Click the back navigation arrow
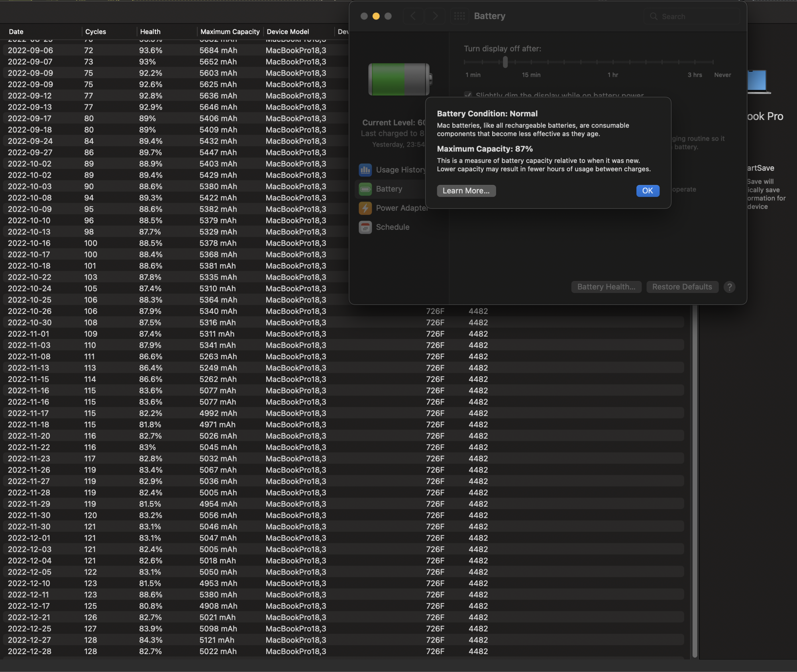Image resolution: width=797 pixels, height=672 pixels. (x=413, y=16)
